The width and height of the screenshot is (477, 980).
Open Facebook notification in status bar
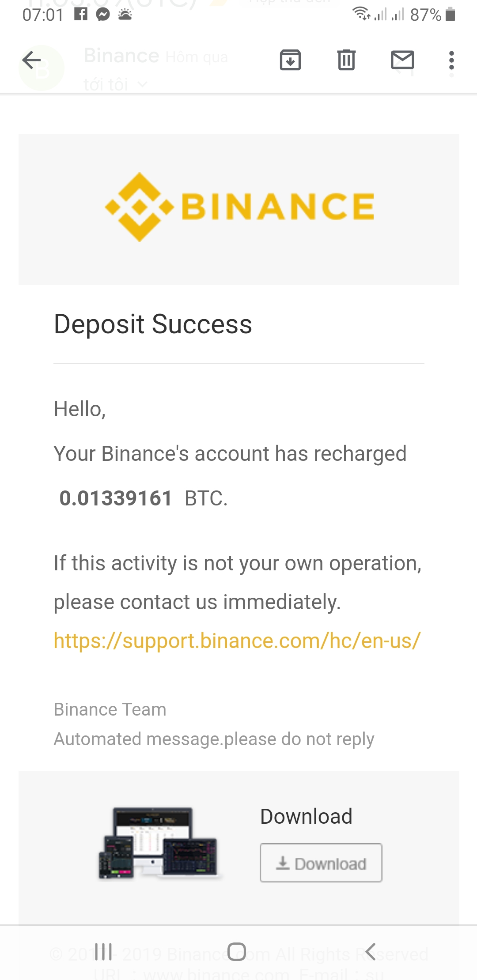coord(81,15)
